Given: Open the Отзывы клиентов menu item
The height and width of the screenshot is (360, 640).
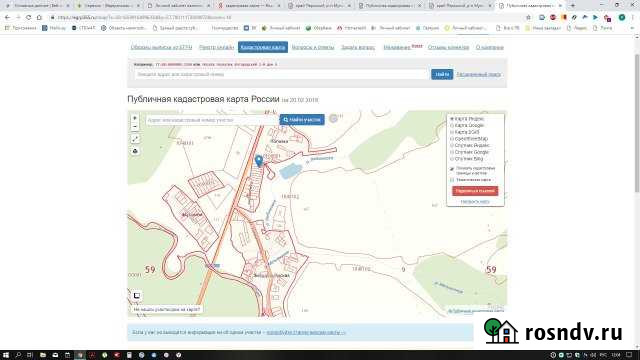Looking at the screenshot, I should (x=448, y=47).
